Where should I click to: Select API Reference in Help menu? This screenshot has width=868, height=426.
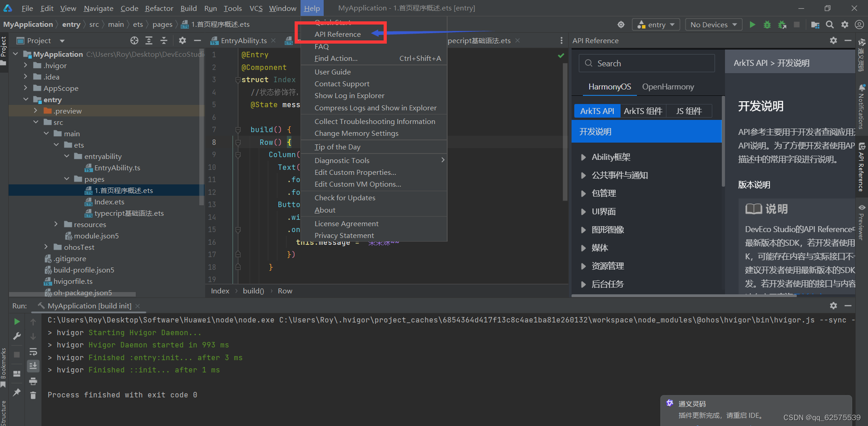[374, 34]
